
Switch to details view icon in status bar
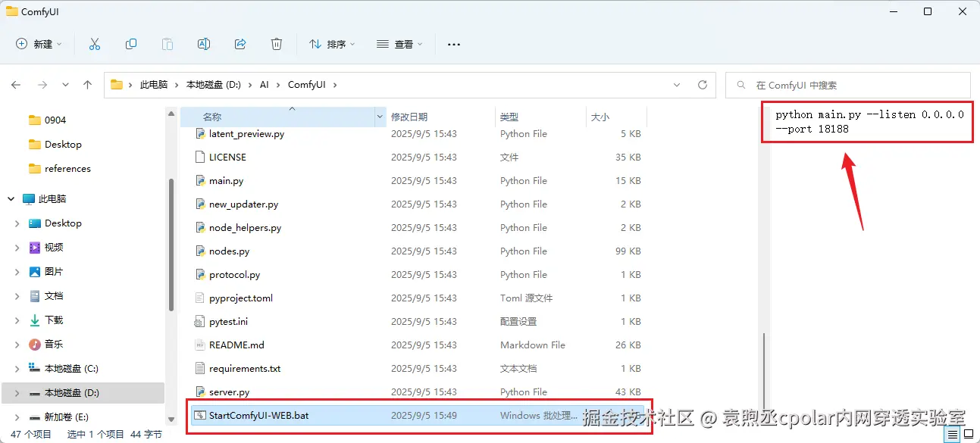(x=951, y=435)
